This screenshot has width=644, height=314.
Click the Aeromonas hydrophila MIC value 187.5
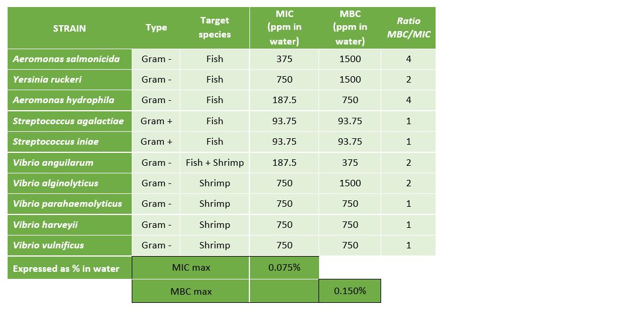[x=285, y=100]
